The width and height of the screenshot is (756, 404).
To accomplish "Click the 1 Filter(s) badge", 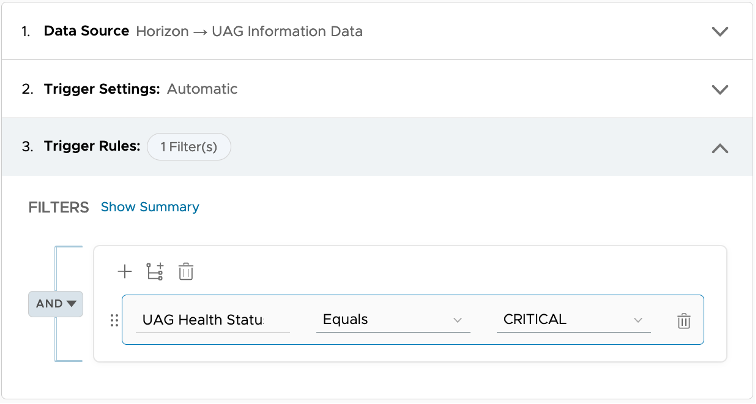I will tap(189, 147).
